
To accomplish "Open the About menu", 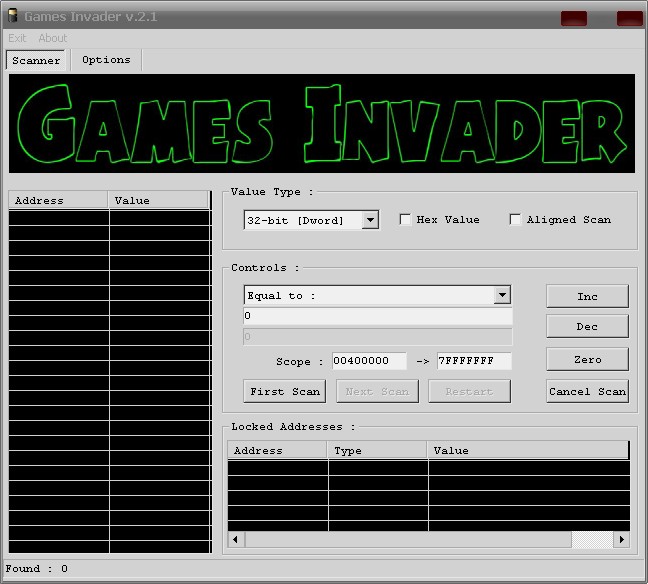I will [x=53, y=38].
